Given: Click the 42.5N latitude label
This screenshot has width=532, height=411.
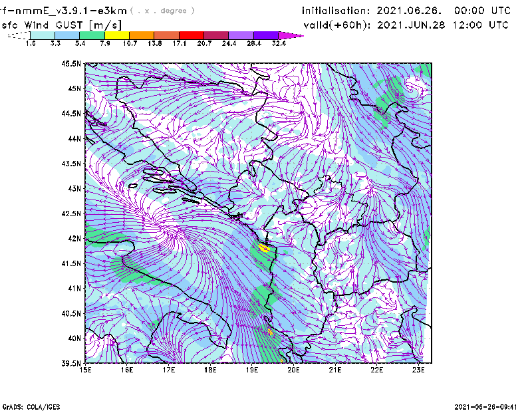Looking at the screenshot, I should (71, 213).
